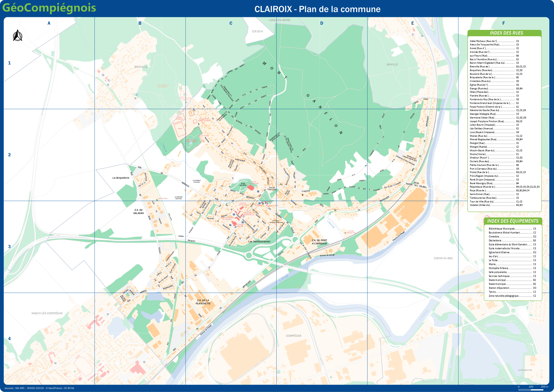Click the INDEX DES ÉQUIPEMENTS header
Viewport: 554px width, 392px height.
pyautogui.click(x=513, y=221)
